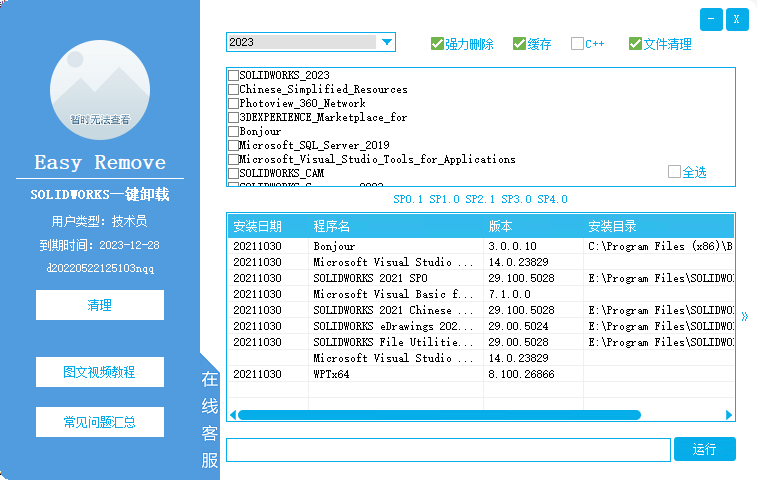This screenshot has width=757, height=480.
Task: Check the 全选 select all box
Action: [x=674, y=172]
